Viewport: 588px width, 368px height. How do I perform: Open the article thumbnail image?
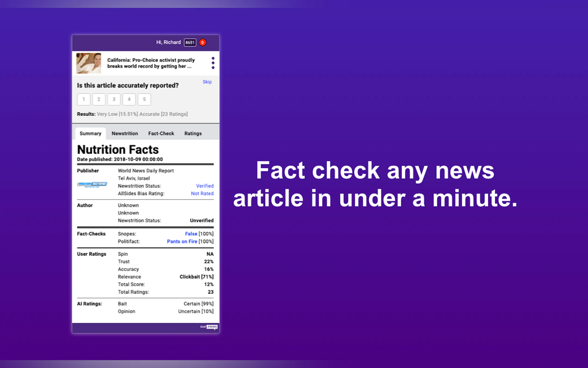(89, 63)
